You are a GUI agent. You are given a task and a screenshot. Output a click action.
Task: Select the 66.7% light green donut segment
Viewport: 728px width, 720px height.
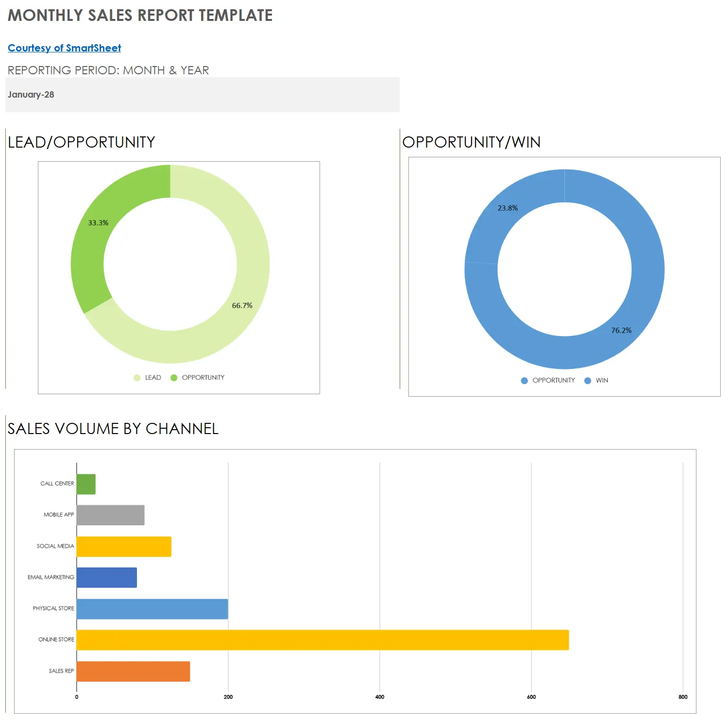[x=243, y=291]
